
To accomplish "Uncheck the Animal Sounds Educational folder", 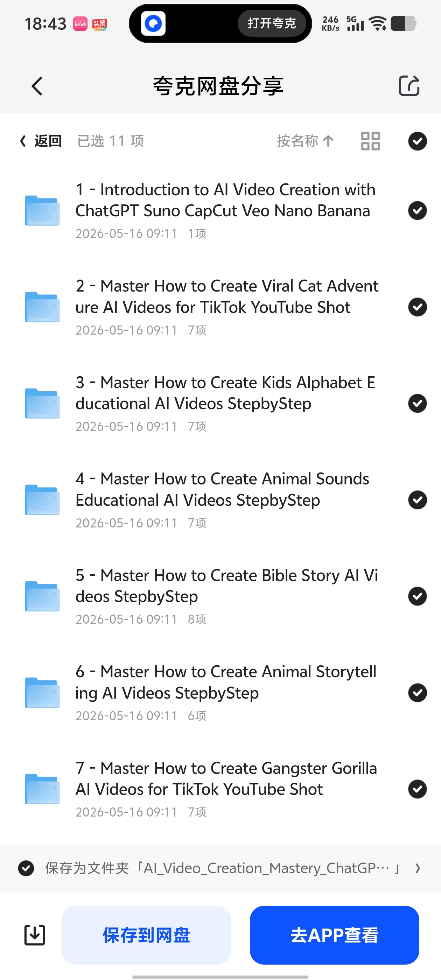I will [418, 500].
